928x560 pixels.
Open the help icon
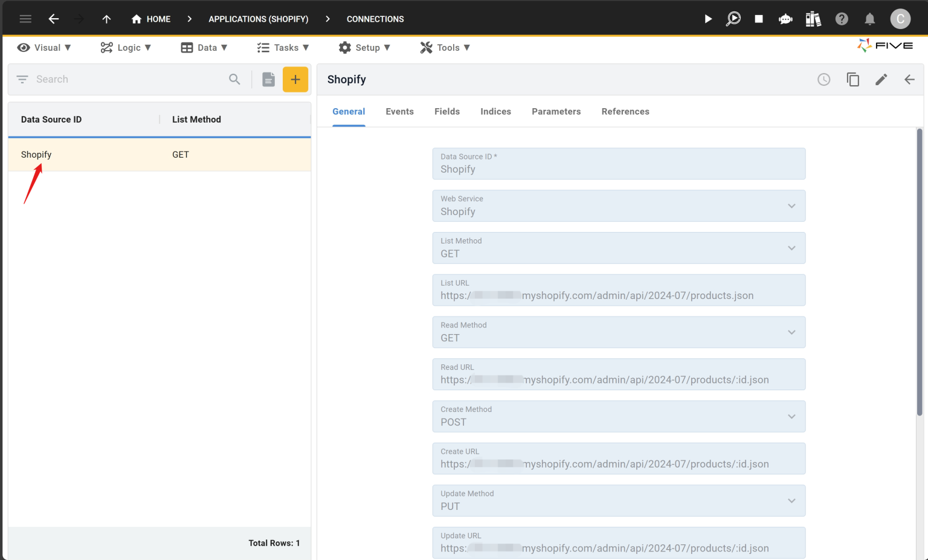point(842,19)
